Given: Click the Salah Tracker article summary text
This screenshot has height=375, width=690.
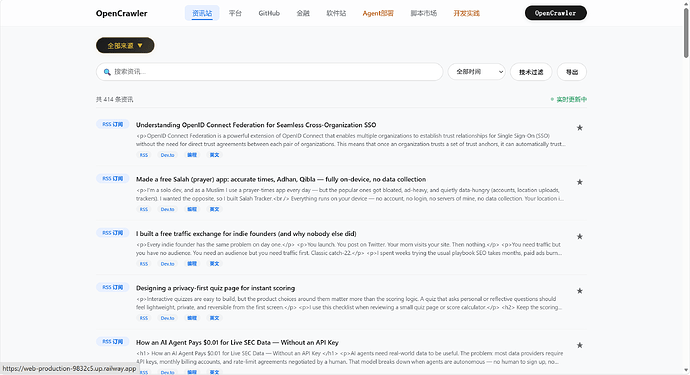Looking at the screenshot, I should tap(351, 194).
